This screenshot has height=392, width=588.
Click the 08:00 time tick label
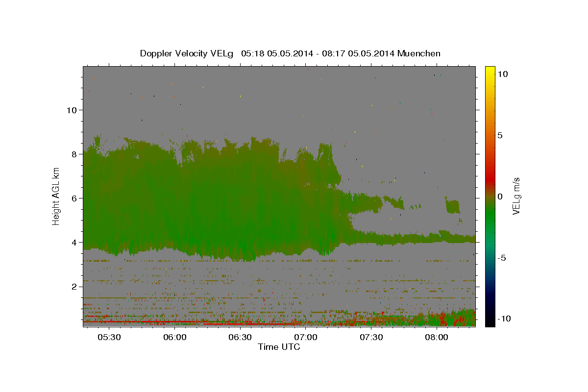[x=436, y=337]
